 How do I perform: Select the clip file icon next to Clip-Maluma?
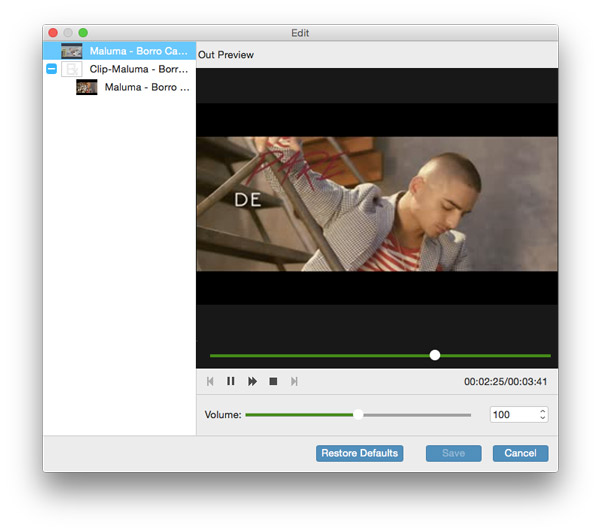tap(72, 69)
